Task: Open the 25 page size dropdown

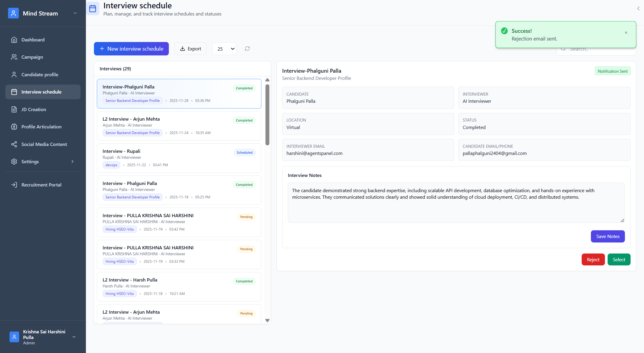Action: pyautogui.click(x=224, y=49)
